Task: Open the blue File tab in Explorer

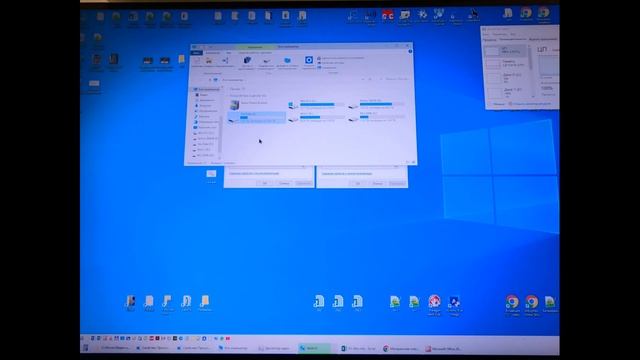Action: coord(197,53)
